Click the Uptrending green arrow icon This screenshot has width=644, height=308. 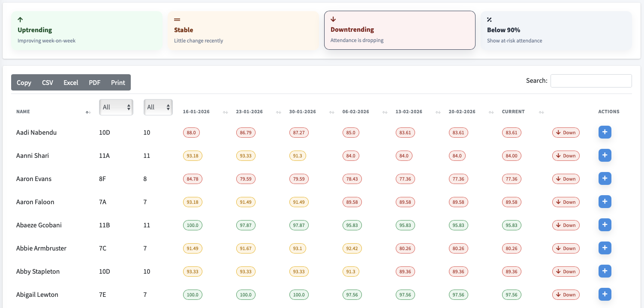pyautogui.click(x=20, y=19)
